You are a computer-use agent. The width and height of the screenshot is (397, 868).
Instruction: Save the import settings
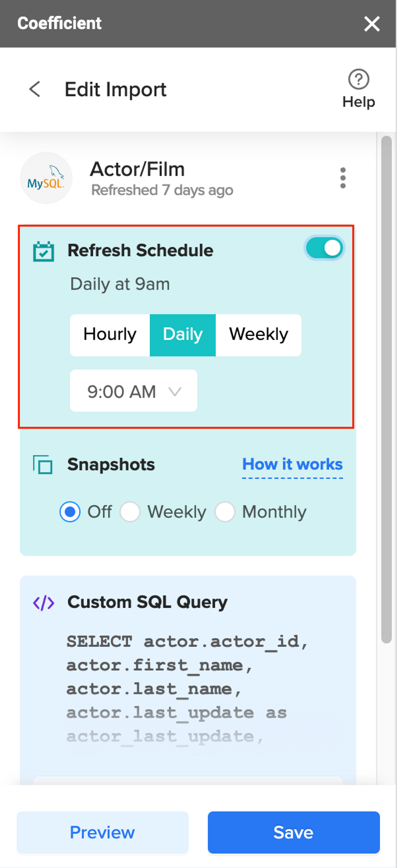coord(294,832)
